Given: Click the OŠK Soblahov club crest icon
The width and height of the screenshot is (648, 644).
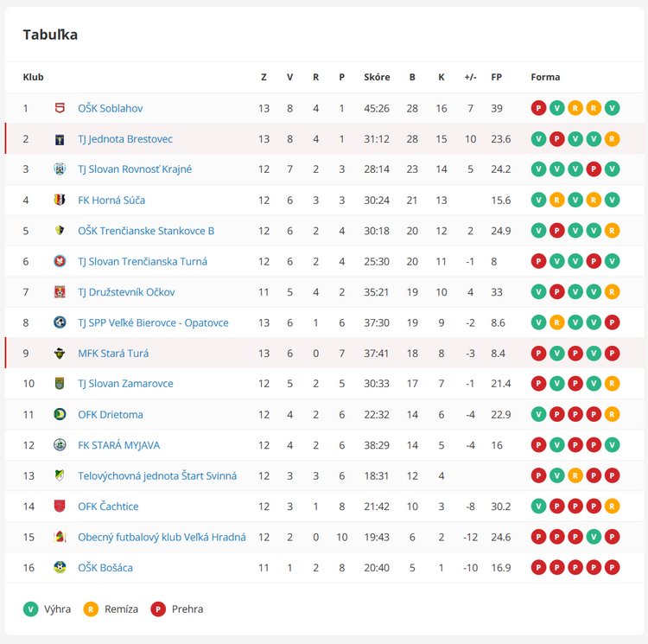Looking at the screenshot, I should [60, 108].
